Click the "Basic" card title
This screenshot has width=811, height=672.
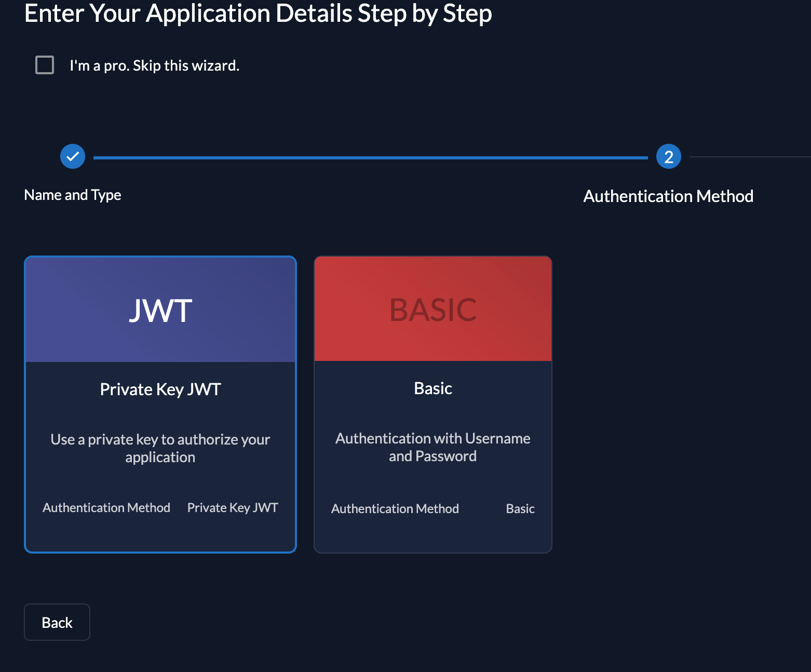click(x=432, y=387)
